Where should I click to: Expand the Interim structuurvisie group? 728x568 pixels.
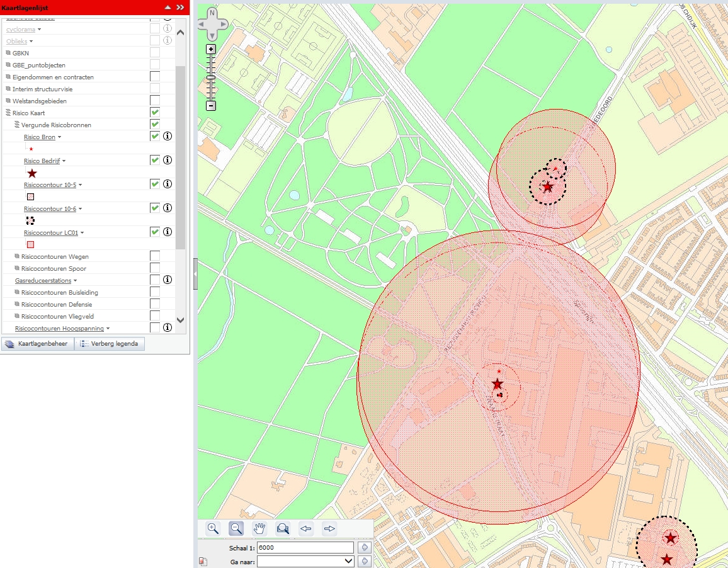[x=8, y=88]
